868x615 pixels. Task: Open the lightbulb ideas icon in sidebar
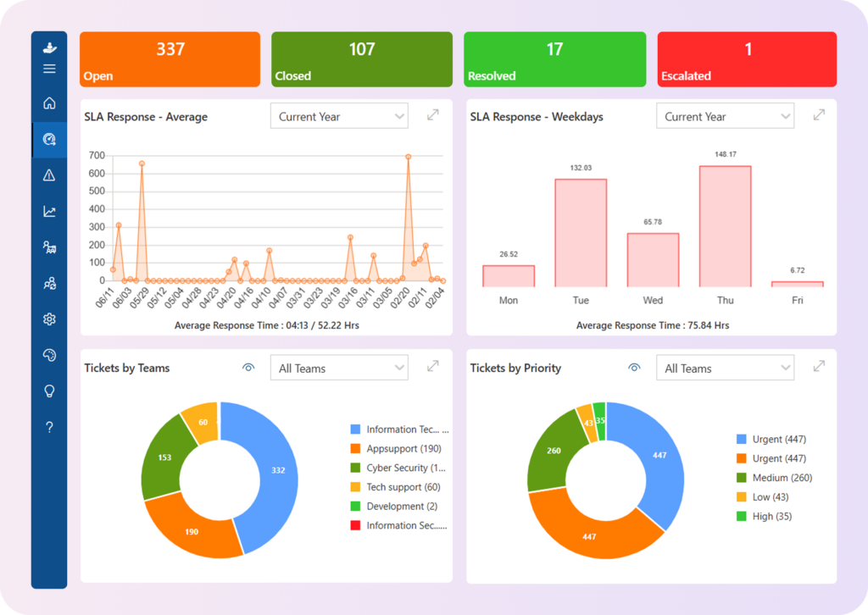(49, 391)
